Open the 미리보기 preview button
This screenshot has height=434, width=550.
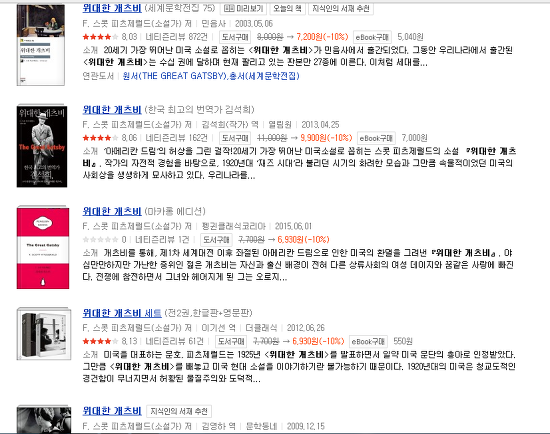[x=243, y=8]
